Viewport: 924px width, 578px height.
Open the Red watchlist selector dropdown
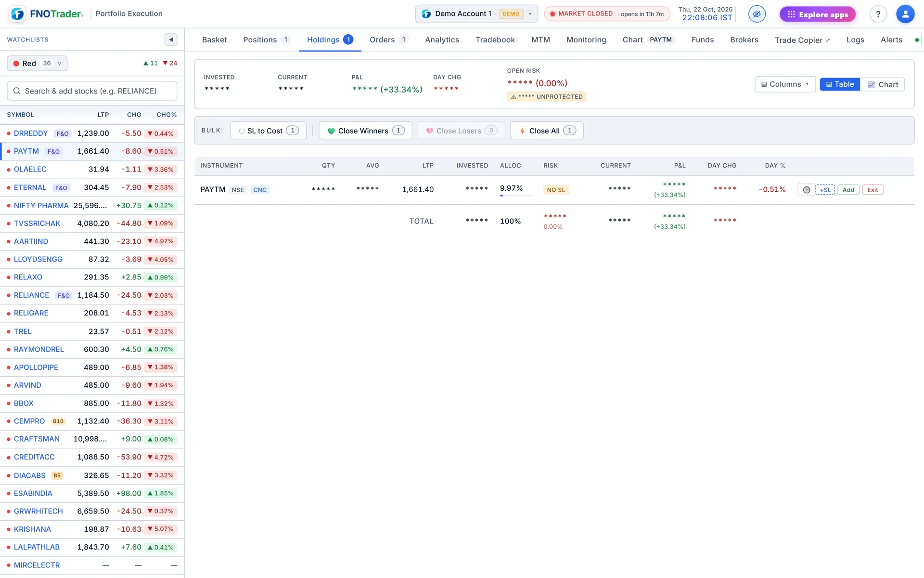(37, 63)
